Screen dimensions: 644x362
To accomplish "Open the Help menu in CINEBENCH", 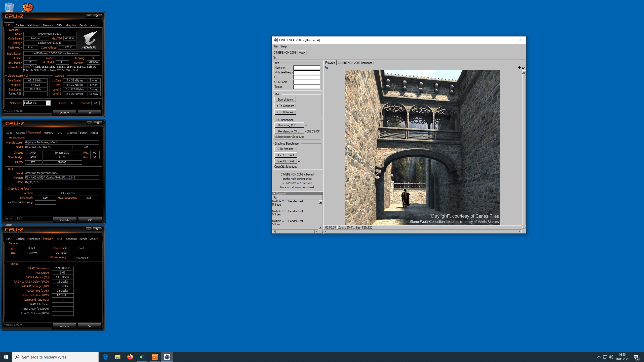I will pyautogui.click(x=284, y=47).
